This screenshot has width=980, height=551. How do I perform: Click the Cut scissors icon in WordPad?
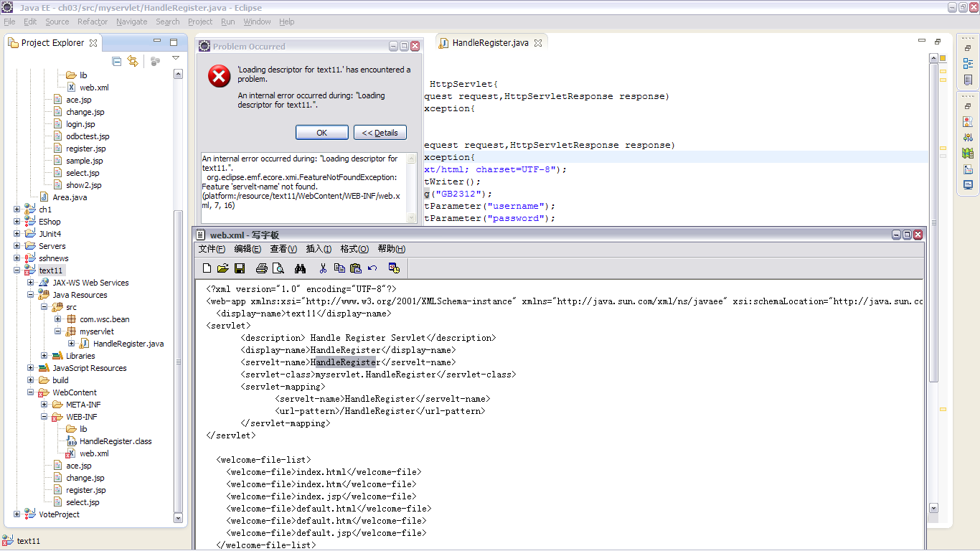324,268
